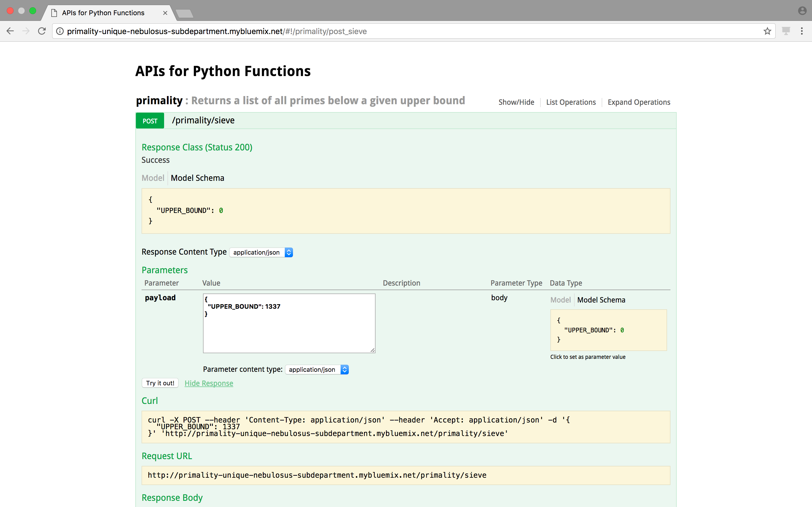This screenshot has height=507, width=812.
Task: Switch to the Model tab under Response Class
Action: coord(153,178)
